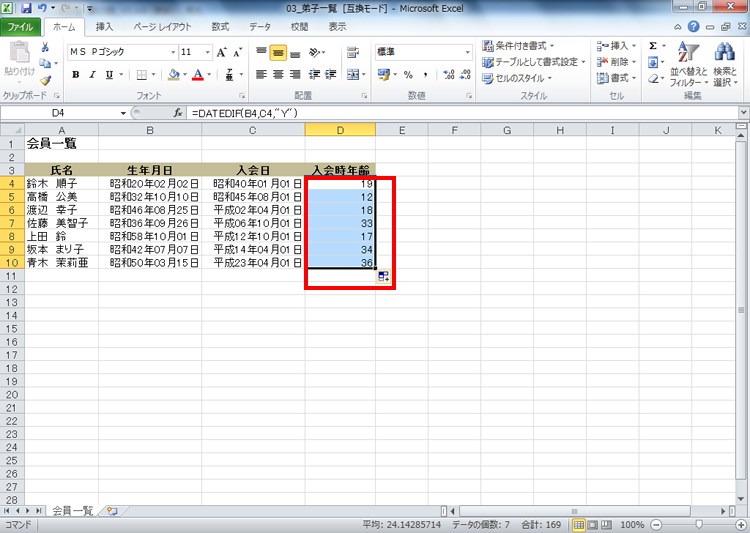The width and height of the screenshot is (750, 533).
Task: Toggle wrap text icon
Action: click(353, 52)
